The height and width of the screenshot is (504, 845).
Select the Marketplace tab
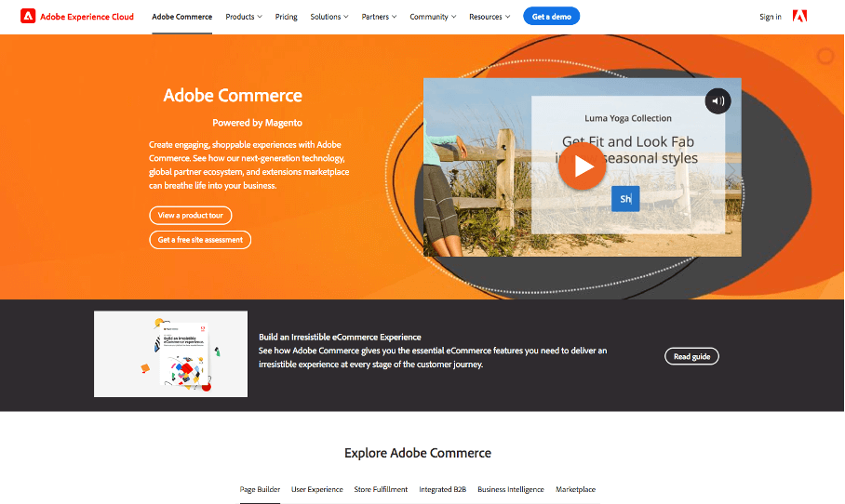575,489
